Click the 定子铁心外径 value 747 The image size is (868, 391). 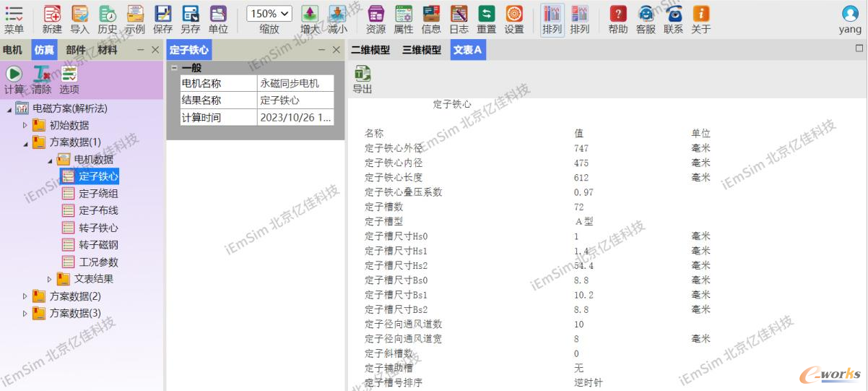[581, 148]
